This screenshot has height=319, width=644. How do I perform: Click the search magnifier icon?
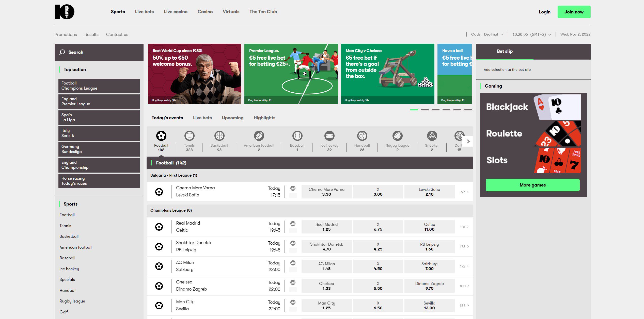(62, 52)
